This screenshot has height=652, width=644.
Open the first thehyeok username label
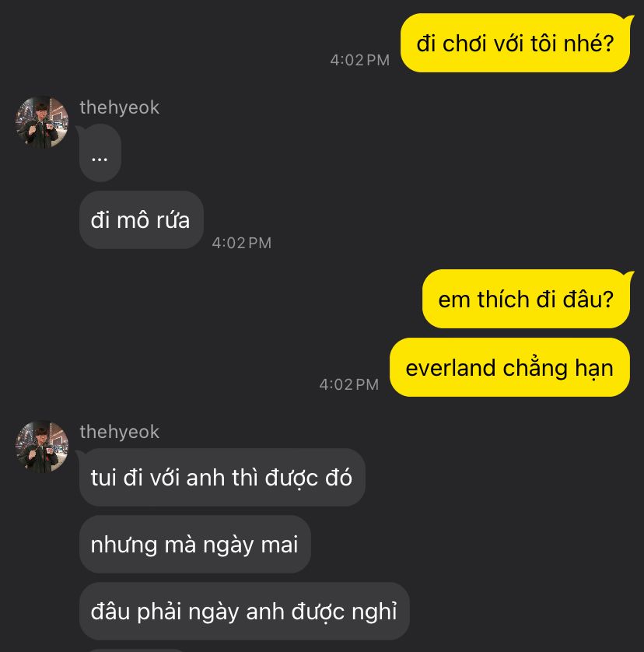pos(119,107)
